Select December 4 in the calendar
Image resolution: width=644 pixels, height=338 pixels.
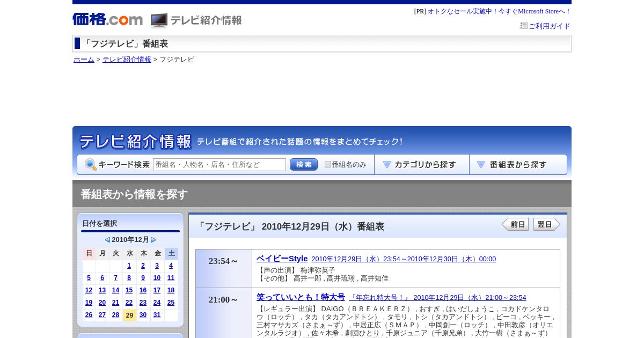point(171,266)
